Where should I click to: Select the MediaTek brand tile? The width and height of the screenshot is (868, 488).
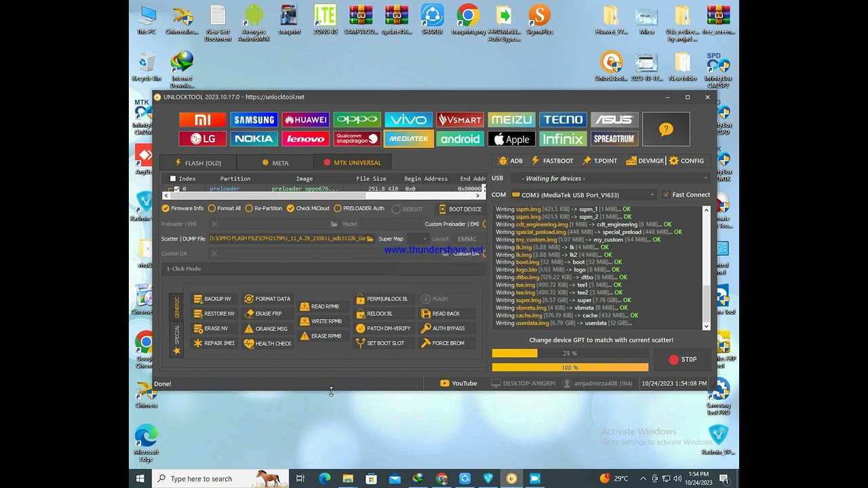(x=408, y=139)
